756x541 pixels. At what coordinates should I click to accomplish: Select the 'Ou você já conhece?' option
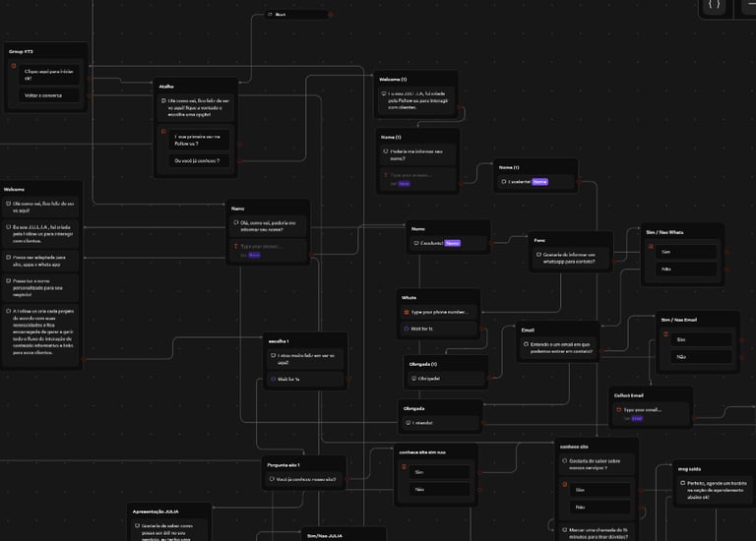(199, 161)
